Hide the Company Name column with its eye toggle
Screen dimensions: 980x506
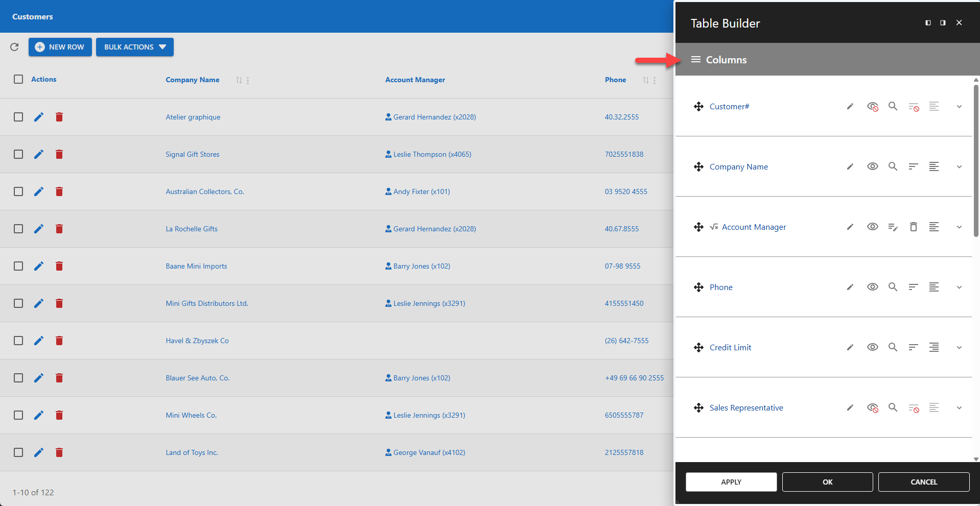[872, 166]
